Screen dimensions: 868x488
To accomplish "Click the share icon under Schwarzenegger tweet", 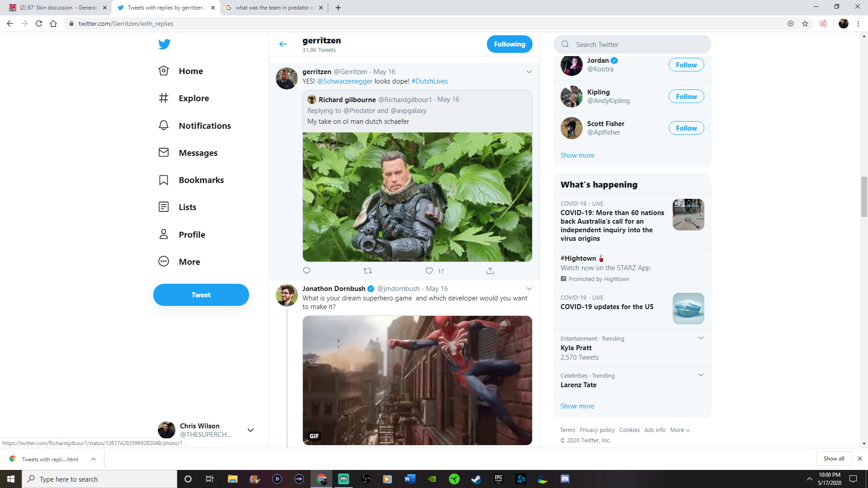I will [x=490, y=271].
